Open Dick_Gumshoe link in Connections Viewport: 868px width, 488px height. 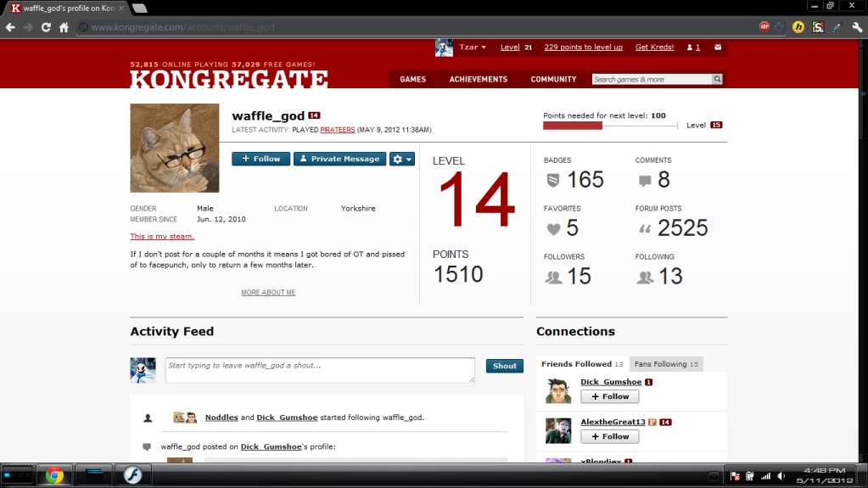click(611, 382)
